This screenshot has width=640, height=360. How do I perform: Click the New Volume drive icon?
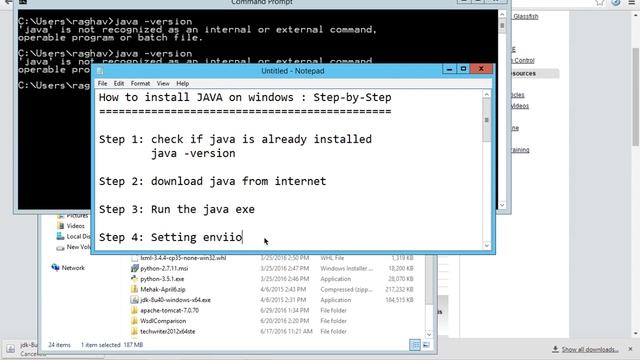[x=60, y=247]
